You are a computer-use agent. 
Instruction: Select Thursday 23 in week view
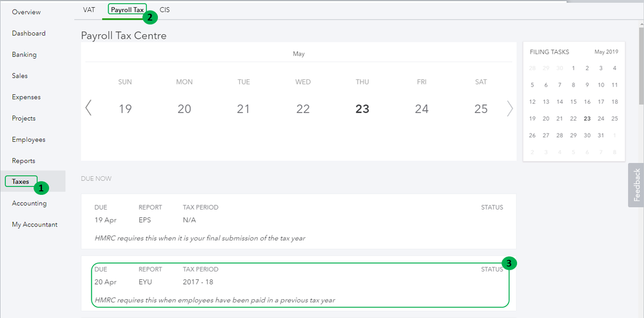coord(362,109)
